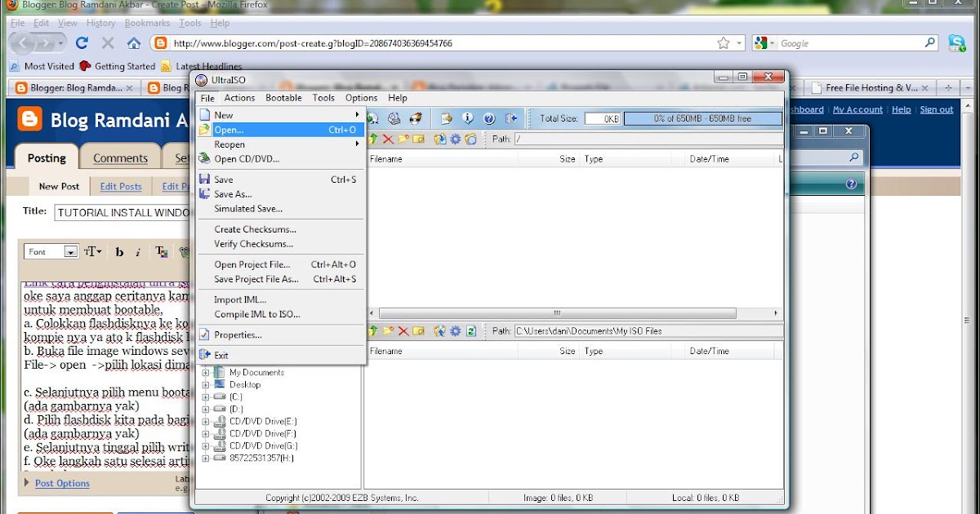Expand the 85722531357(H:) drive node

pos(206,459)
